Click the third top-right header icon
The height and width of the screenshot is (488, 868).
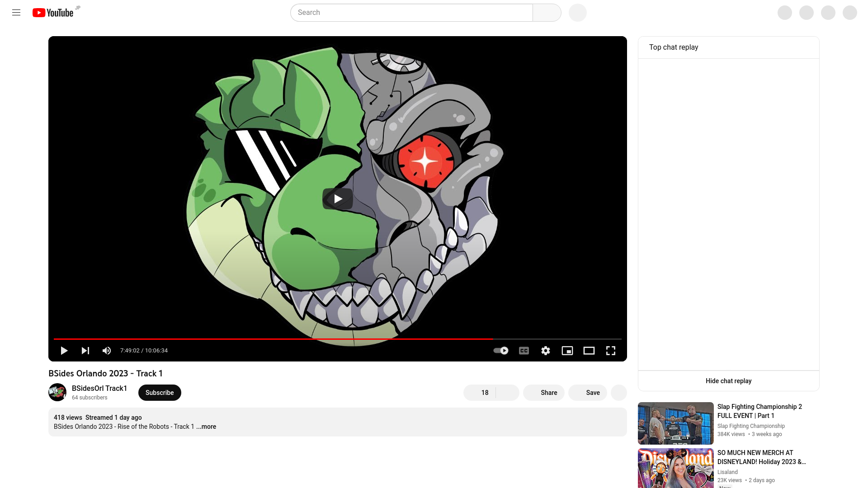pyautogui.click(x=828, y=13)
